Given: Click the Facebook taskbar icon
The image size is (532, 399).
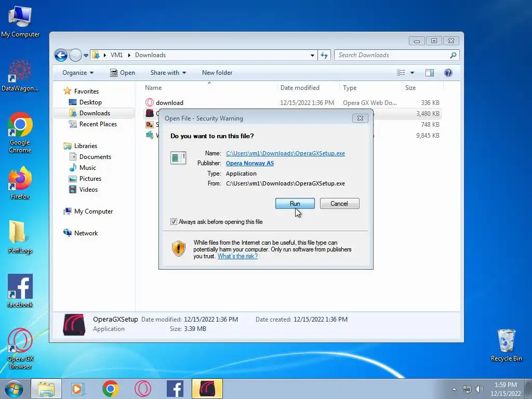Looking at the screenshot, I should 175,389.
